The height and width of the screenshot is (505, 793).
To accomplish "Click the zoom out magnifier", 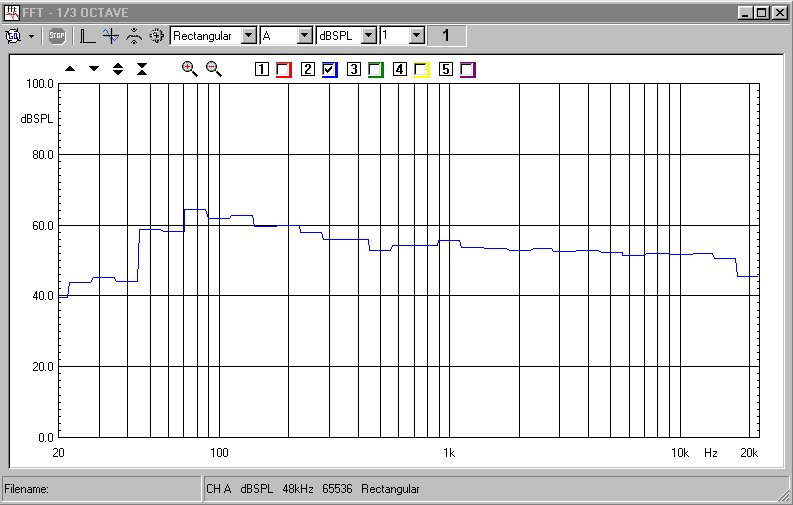I will 214,69.
